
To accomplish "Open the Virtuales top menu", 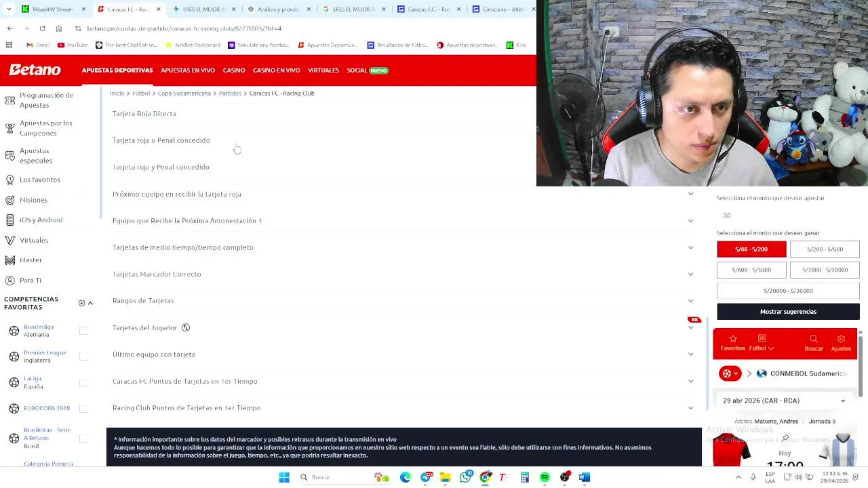I will pos(323,70).
